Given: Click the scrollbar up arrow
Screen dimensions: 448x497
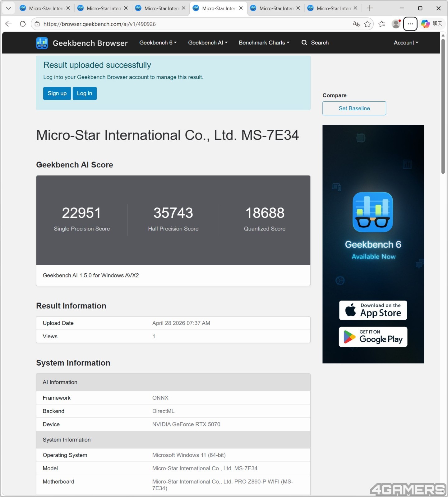Looking at the screenshot, I should coord(443,35).
